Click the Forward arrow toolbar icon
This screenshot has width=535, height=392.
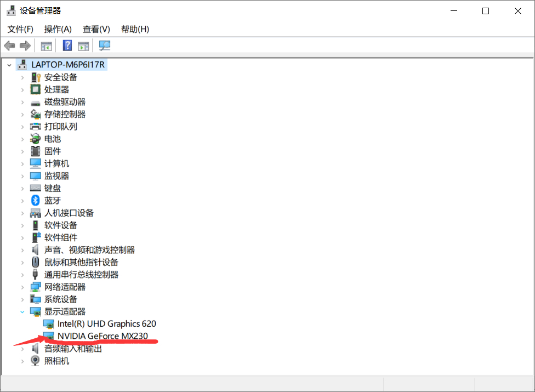tap(25, 46)
